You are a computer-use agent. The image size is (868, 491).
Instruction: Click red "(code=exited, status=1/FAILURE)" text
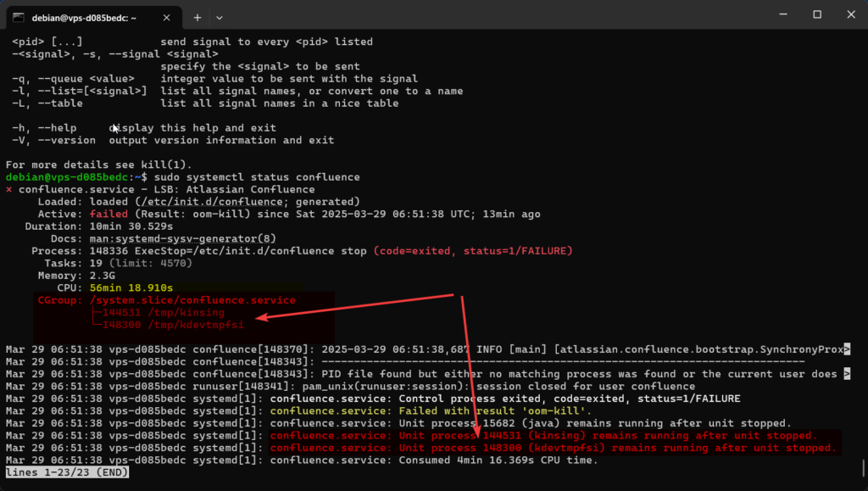click(473, 251)
